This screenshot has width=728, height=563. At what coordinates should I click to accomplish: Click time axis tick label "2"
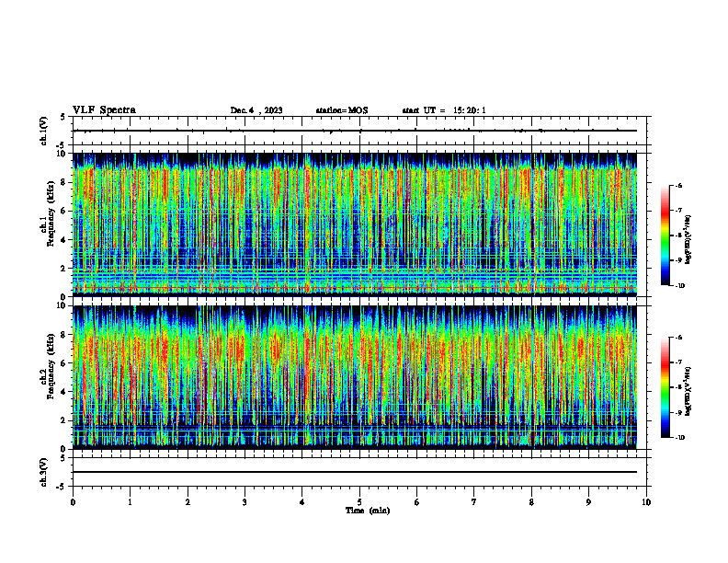(x=188, y=502)
